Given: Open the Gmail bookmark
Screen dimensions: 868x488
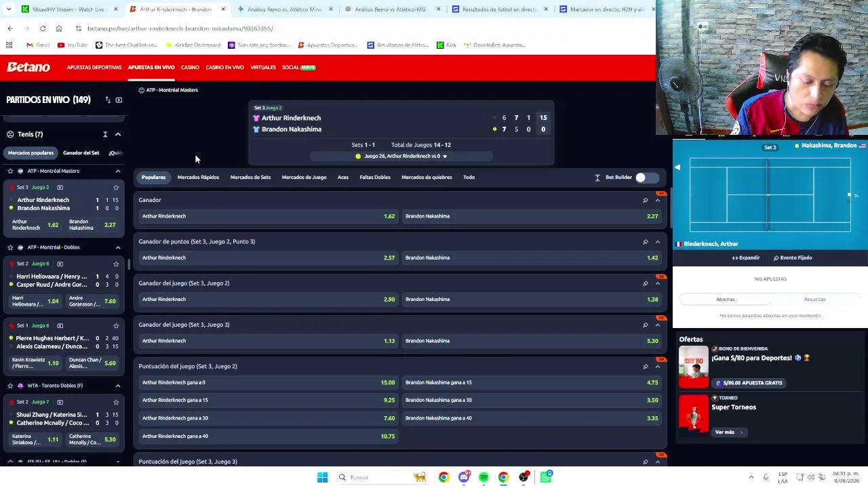Looking at the screenshot, I should pos(38,45).
